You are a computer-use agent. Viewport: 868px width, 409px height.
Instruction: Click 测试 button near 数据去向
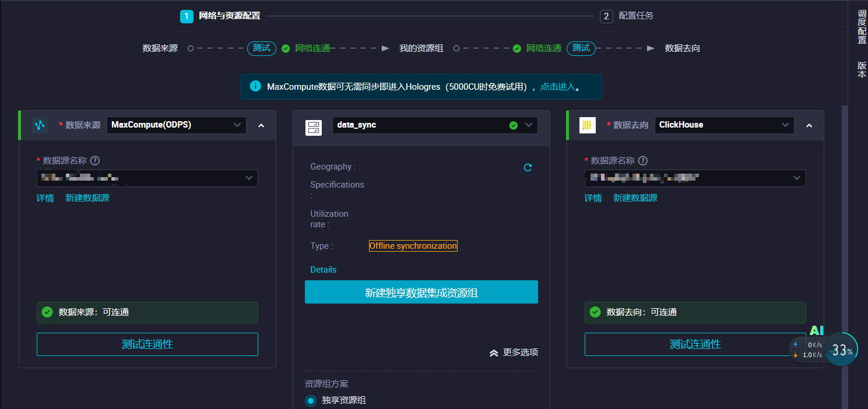(581, 48)
